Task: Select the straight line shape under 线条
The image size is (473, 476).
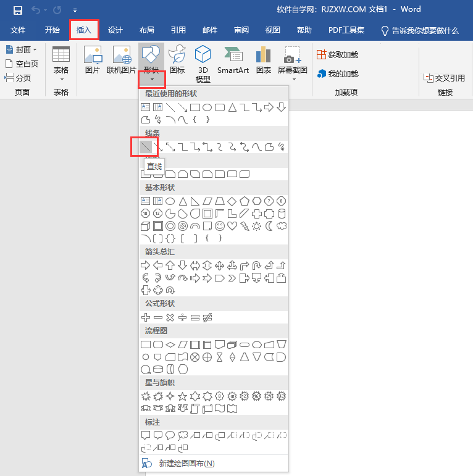Action: 146,147
